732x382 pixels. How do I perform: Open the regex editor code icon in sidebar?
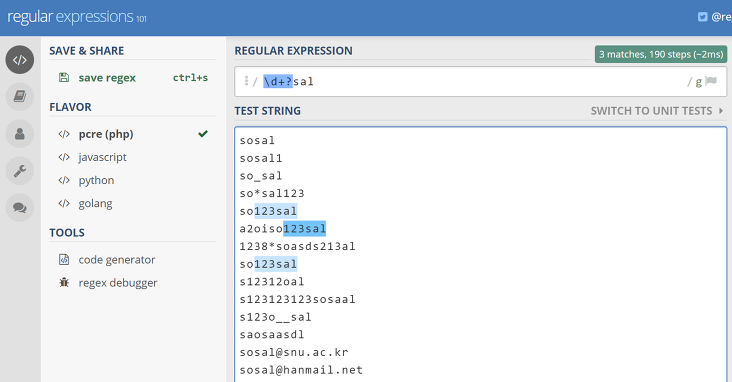(x=20, y=60)
